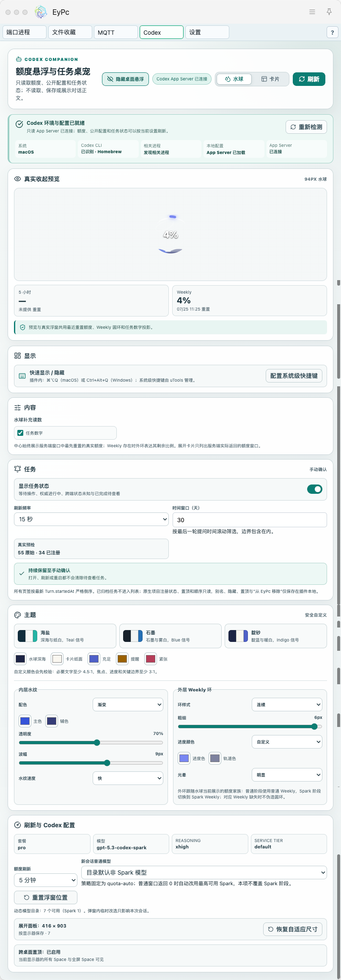341x980 pixels.
Task: Click the 真实预检 55 原始 · 34 已注册 box
Action: 91,549
